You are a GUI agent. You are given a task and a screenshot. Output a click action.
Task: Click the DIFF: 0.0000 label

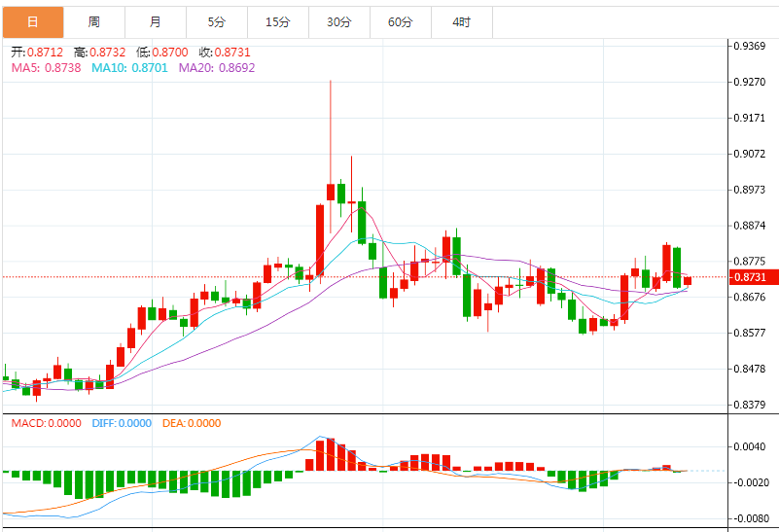(x=122, y=423)
